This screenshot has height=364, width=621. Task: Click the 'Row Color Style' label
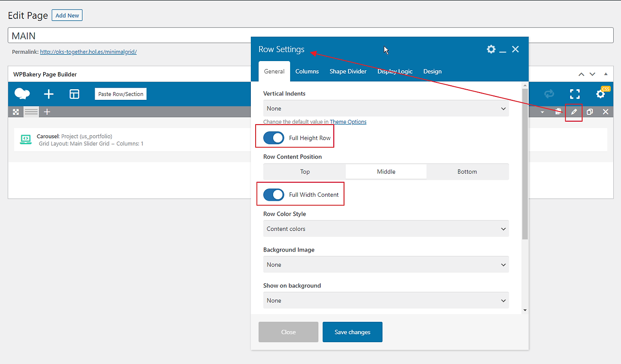pyautogui.click(x=285, y=214)
